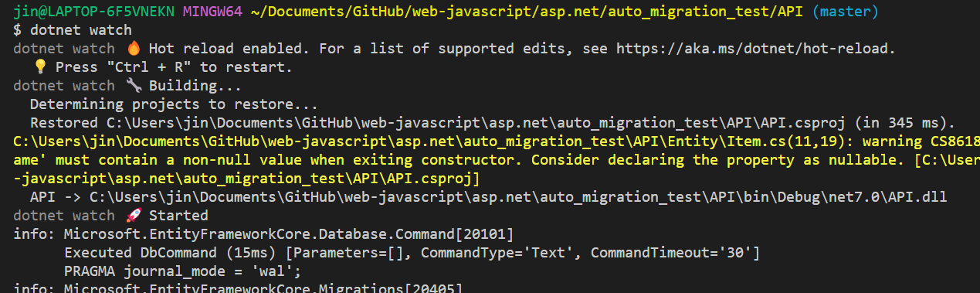
Task: Click the "dotnet watch" Started line
Action: (110, 216)
